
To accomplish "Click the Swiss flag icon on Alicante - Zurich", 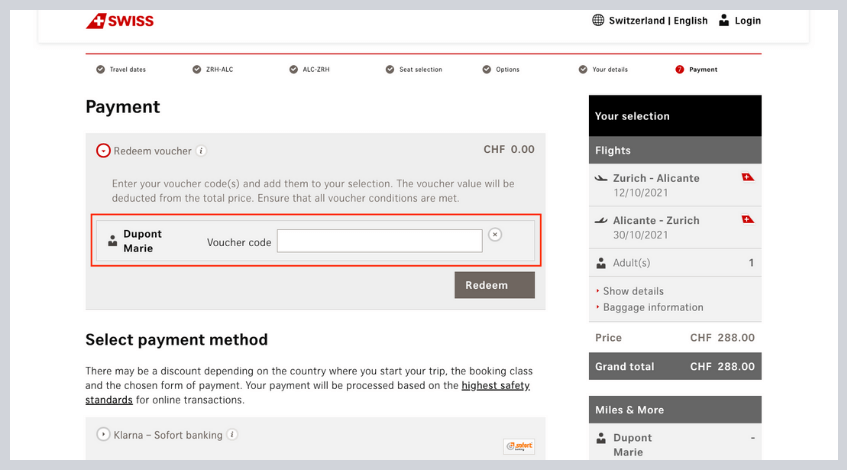I will pos(748,219).
